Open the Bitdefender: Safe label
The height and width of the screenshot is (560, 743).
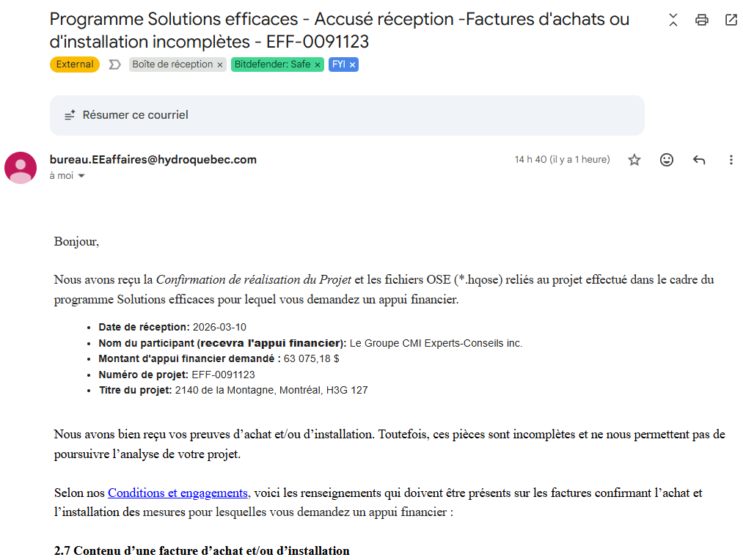pos(272,65)
